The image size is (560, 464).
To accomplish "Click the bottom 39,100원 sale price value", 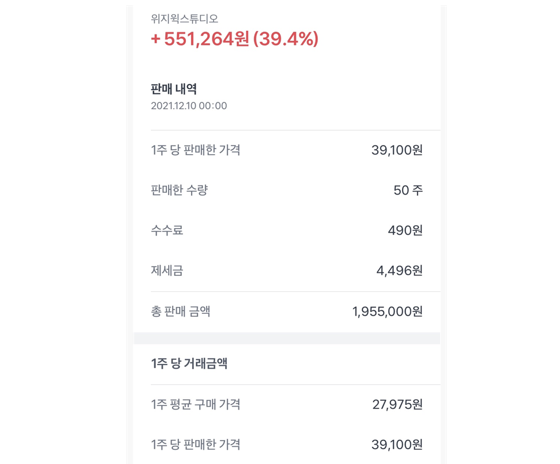I will tap(397, 444).
